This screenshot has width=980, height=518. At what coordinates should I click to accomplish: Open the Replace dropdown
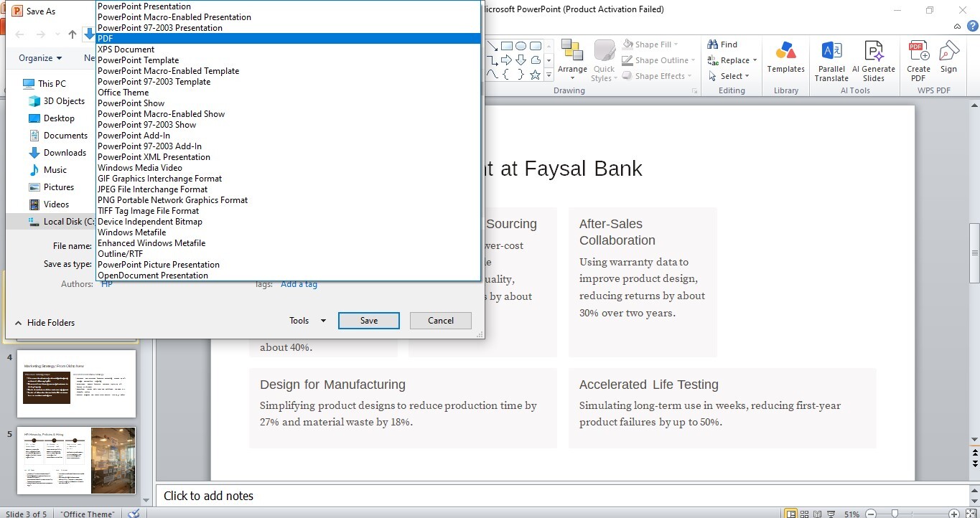[x=732, y=60]
